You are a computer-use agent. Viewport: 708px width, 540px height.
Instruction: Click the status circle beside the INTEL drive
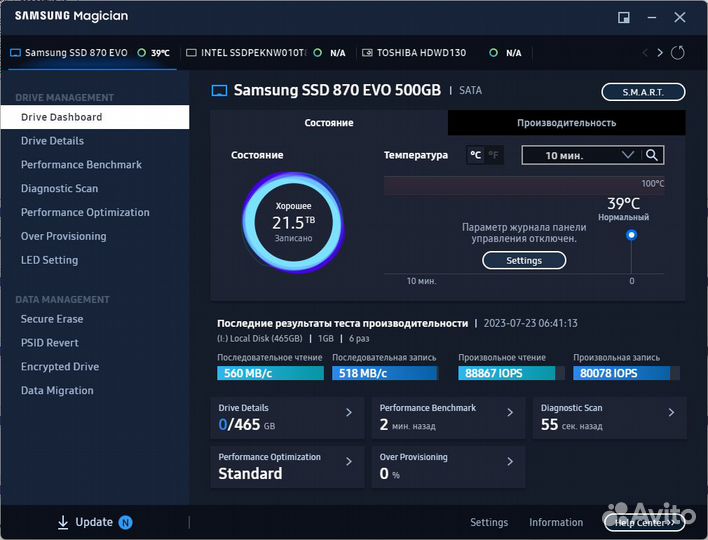point(318,53)
